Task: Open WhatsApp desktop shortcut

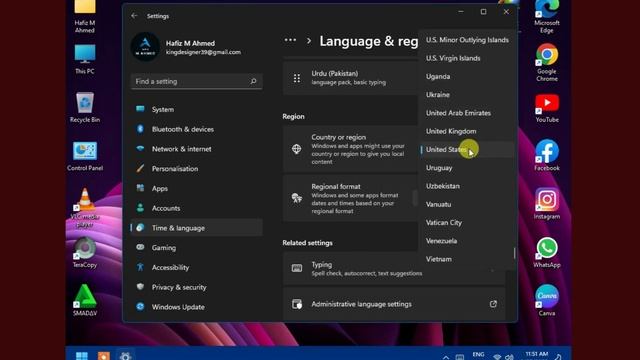Action: coord(547,252)
